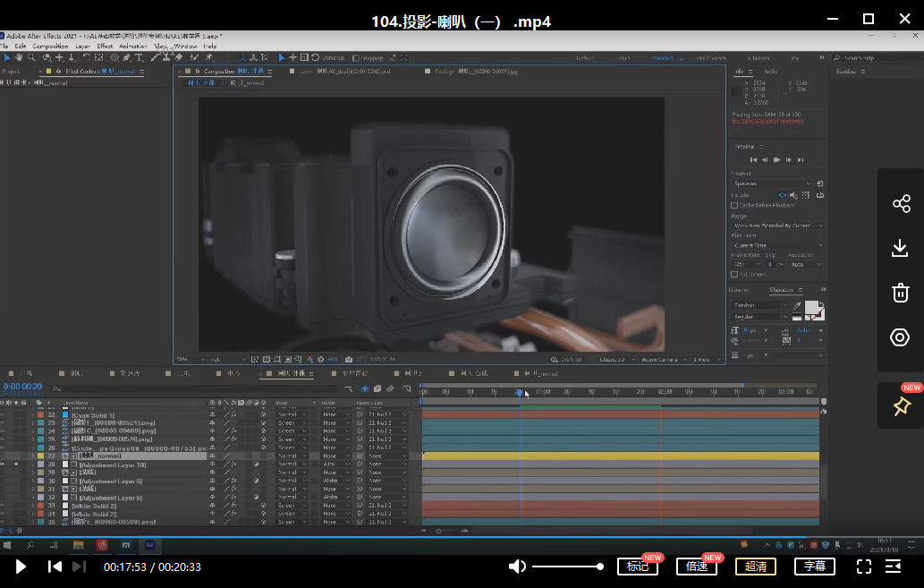924x588 pixels.
Task: Click the video player volume slider
Action: pyautogui.click(x=566, y=567)
